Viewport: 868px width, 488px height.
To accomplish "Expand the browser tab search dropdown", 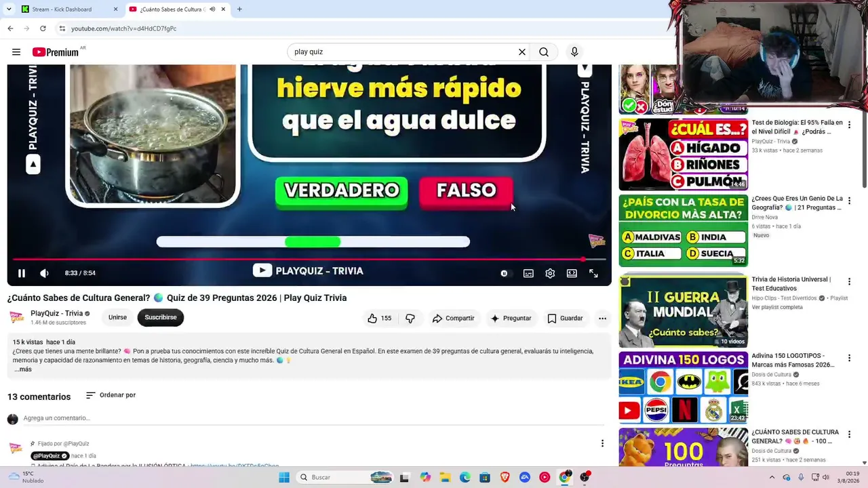I will tap(9, 9).
